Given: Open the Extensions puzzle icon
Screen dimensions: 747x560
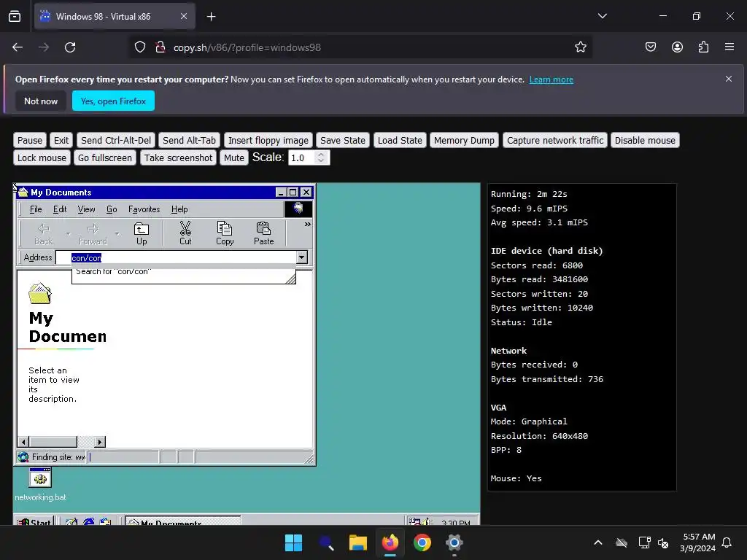Looking at the screenshot, I should pyautogui.click(x=703, y=47).
